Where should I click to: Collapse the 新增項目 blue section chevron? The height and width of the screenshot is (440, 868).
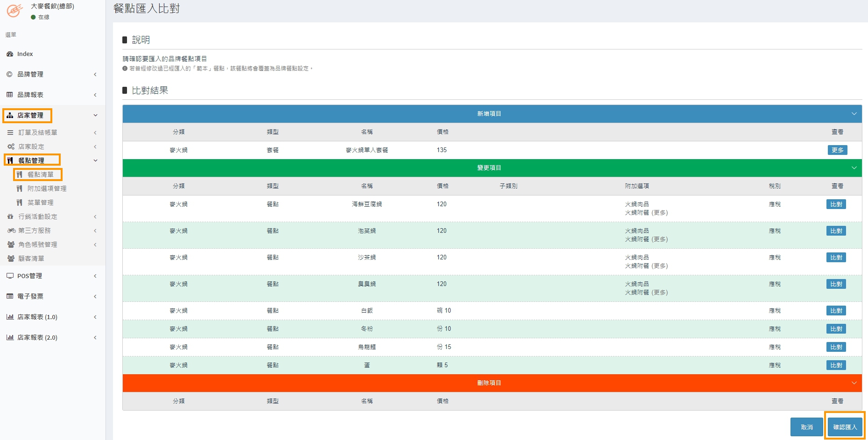click(854, 114)
